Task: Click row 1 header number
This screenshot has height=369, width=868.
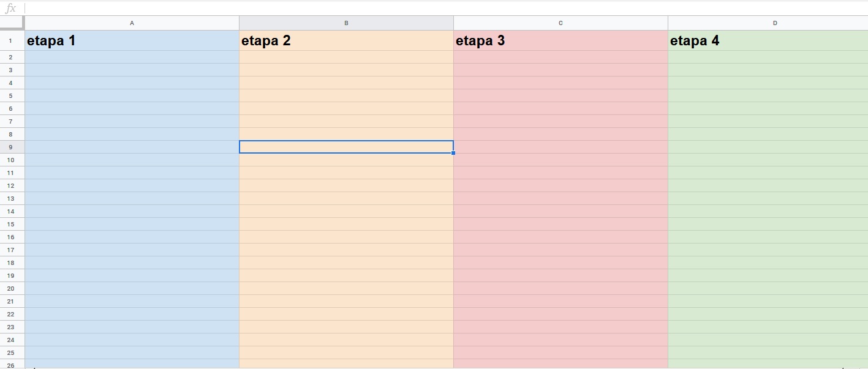Action: click(x=12, y=41)
